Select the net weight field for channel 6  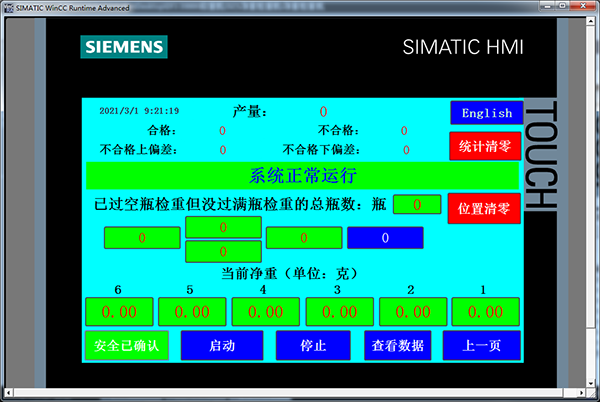pyautogui.click(x=119, y=312)
